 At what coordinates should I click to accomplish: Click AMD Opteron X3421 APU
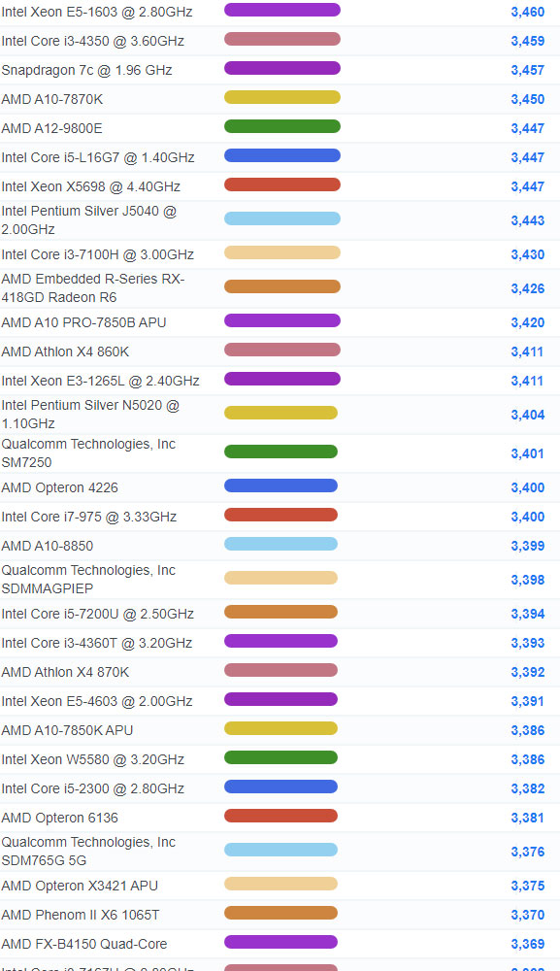[x=80, y=887]
